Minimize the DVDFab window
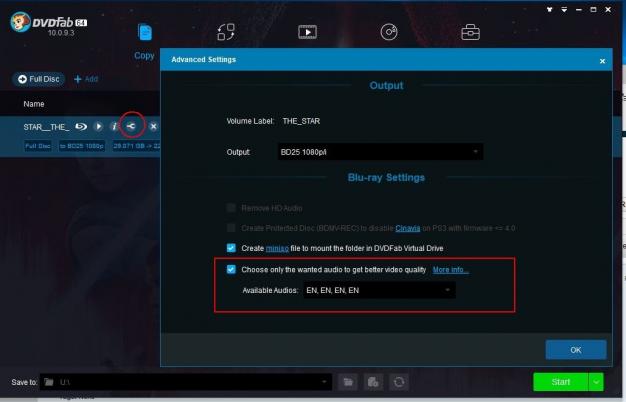The image size is (626, 402). tap(578, 10)
